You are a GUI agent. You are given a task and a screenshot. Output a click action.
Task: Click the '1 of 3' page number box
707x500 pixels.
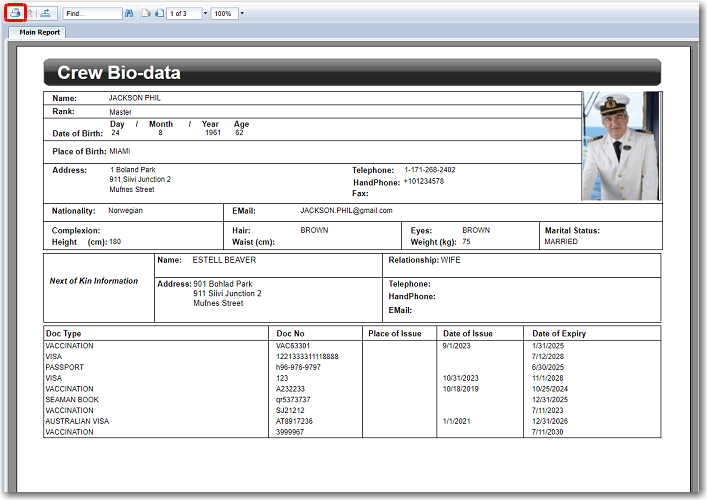click(182, 14)
